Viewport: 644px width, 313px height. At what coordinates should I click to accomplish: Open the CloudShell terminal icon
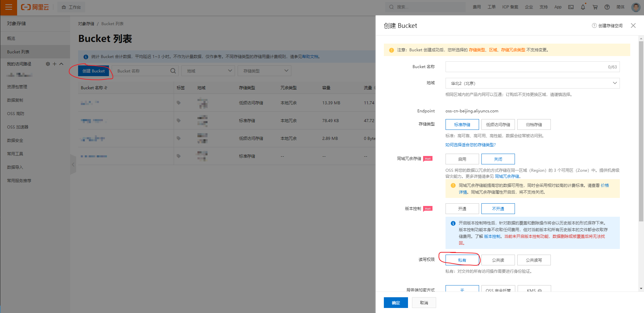(571, 7)
